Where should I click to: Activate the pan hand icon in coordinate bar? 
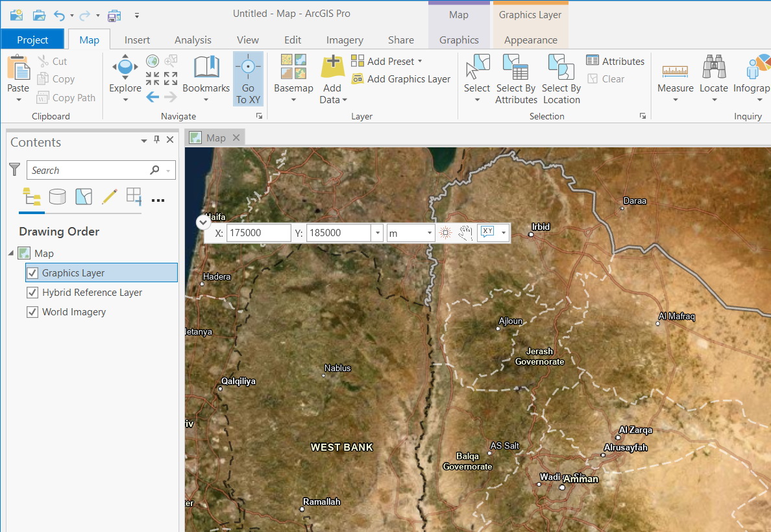pos(465,233)
